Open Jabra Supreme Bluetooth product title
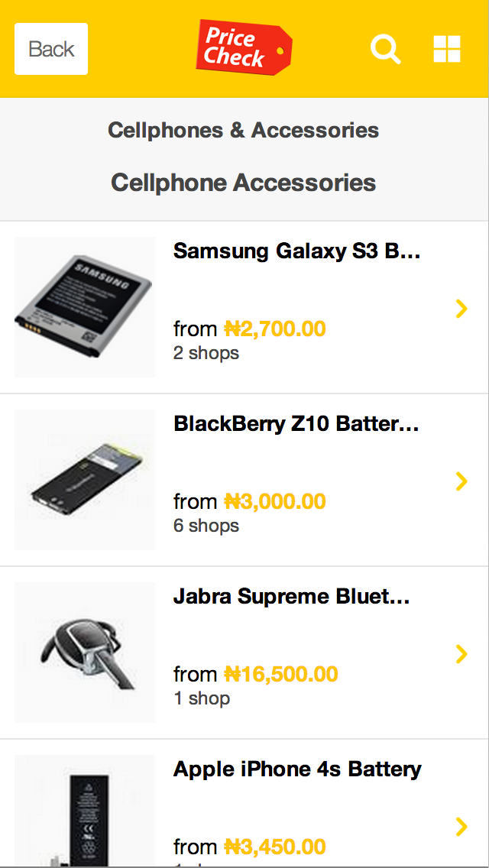The width and height of the screenshot is (489, 868). (x=292, y=597)
